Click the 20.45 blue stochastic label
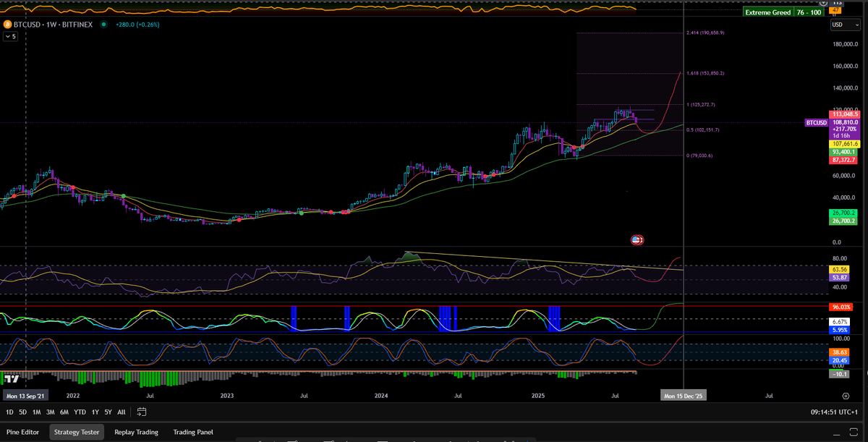This screenshot has height=442, width=868. 839,360
